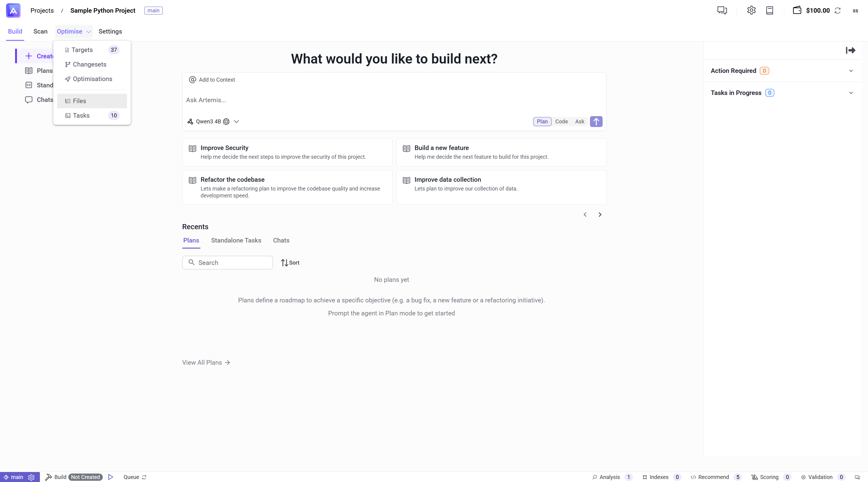The width and height of the screenshot is (868, 482).
Task: Open View All Plans
Action: pyautogui.click(x=206, y=362)
